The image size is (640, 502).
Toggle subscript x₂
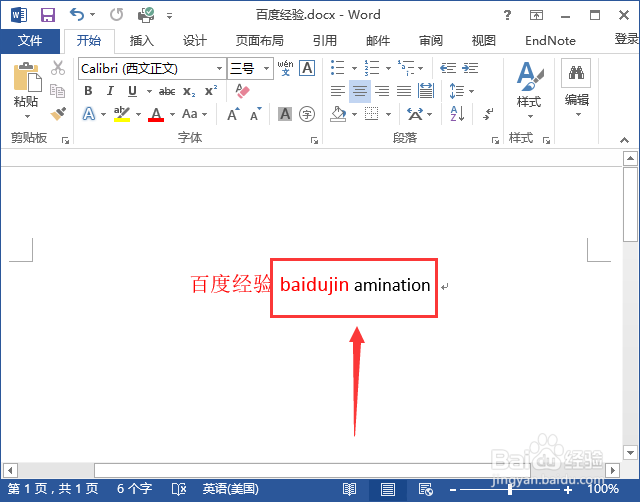[x=189, y=91]
